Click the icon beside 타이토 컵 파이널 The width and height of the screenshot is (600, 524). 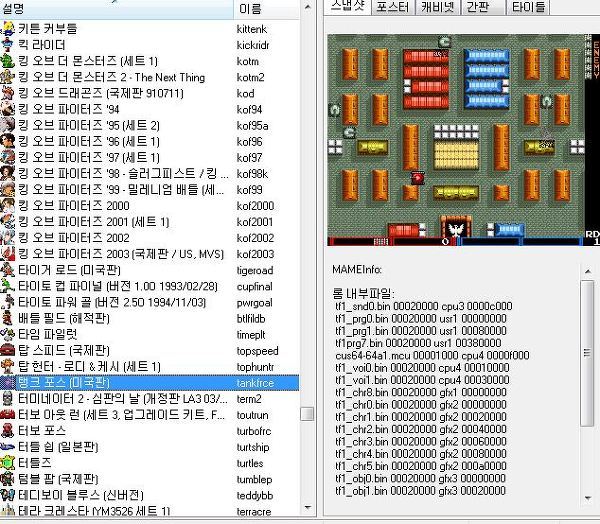tap(8, 286)
